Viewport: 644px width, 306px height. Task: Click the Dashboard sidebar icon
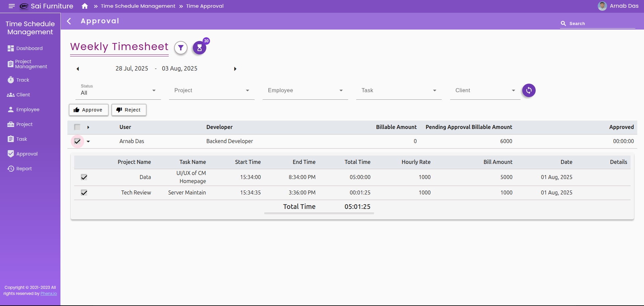11,48
